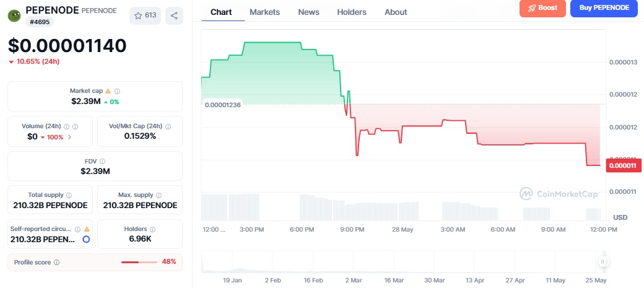Click the 100% volume change text

[55, 137]
